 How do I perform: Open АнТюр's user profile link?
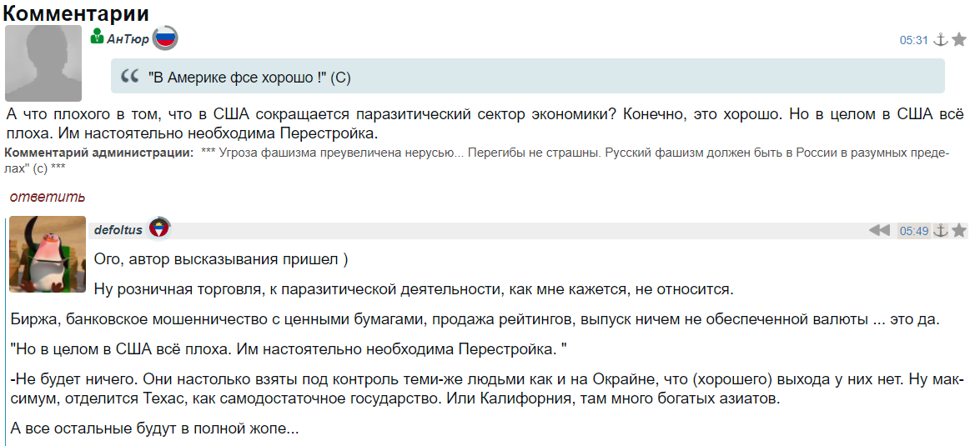coord(128,39)
